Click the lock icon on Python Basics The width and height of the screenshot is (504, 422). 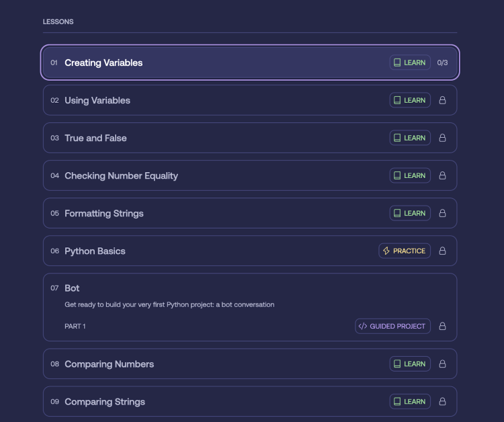pos(442,251)
